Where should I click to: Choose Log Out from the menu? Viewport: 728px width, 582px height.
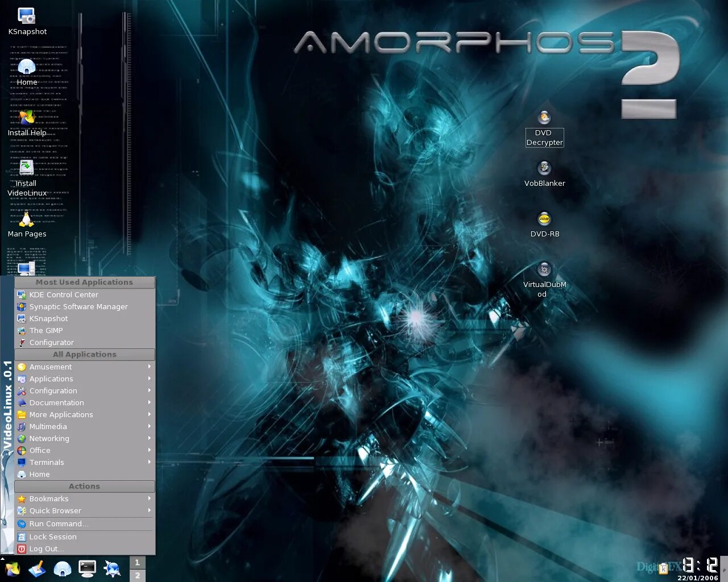(x=45, y=548)
